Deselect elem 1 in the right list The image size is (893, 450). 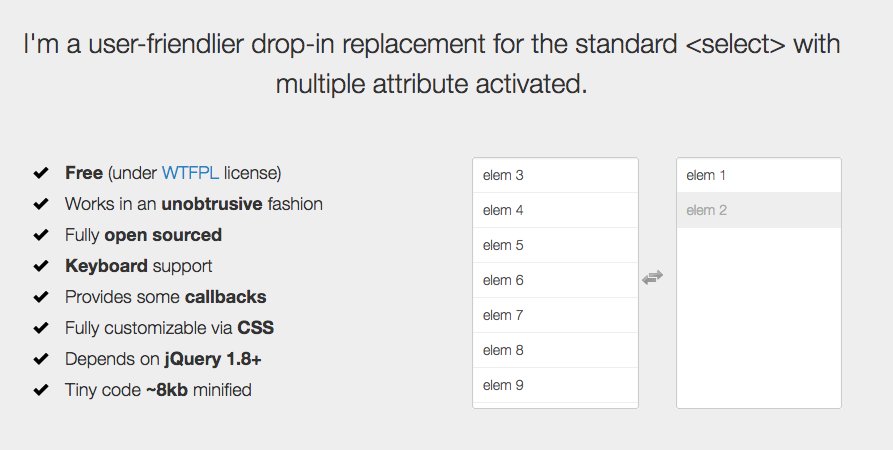(759, 175)
